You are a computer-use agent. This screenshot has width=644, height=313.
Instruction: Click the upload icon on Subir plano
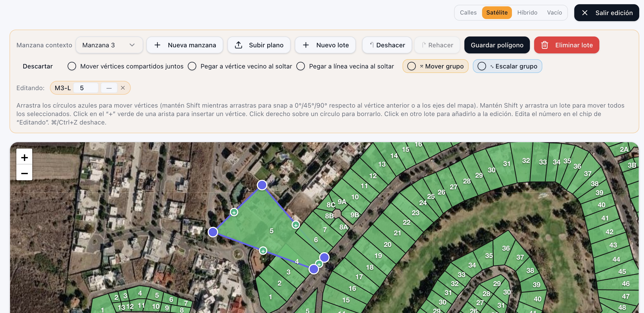point(239,45)
